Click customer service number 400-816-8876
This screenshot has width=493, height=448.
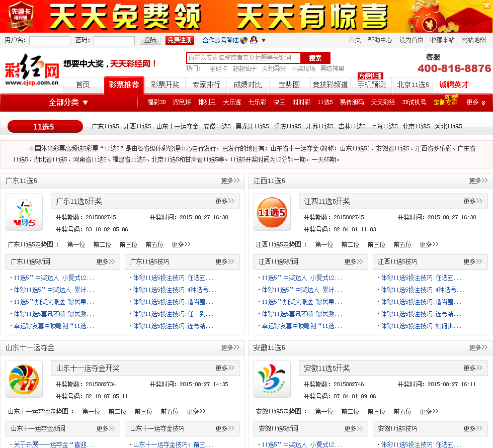pos(454,68)
